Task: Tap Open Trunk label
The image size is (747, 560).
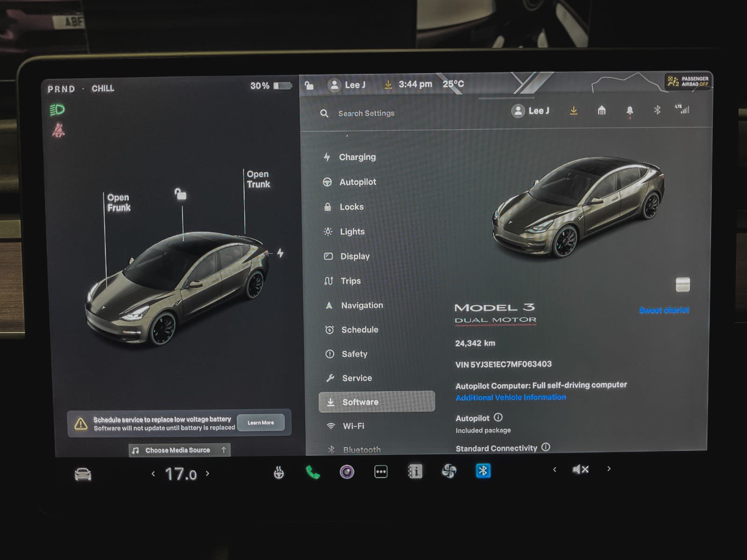Action: pyautogui.click(x=258, y=179)
